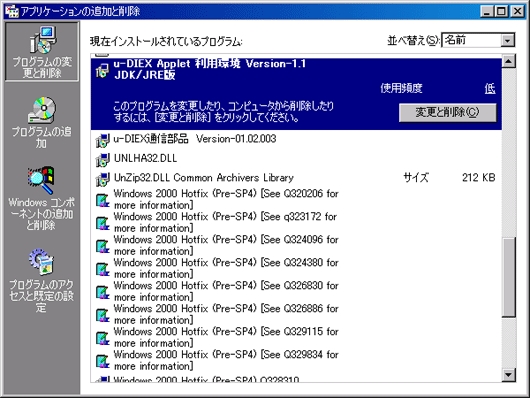
Task: Click the u-DIEX Applet 利用環境 title text
Action: click(x=210, y=69)
